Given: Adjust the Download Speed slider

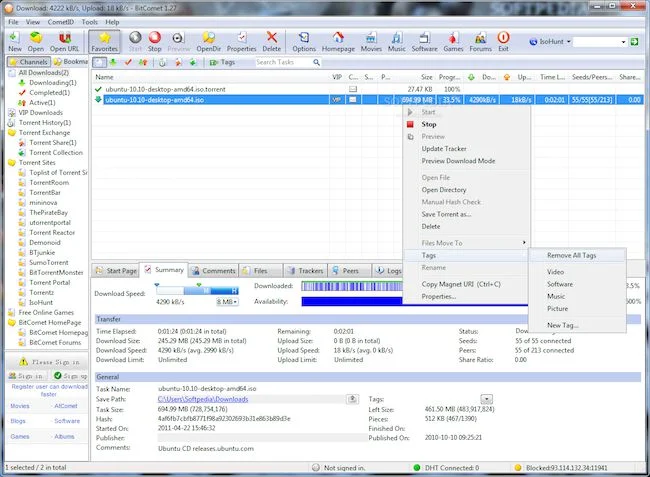Looking at the screenshot, I should [197, 291].
